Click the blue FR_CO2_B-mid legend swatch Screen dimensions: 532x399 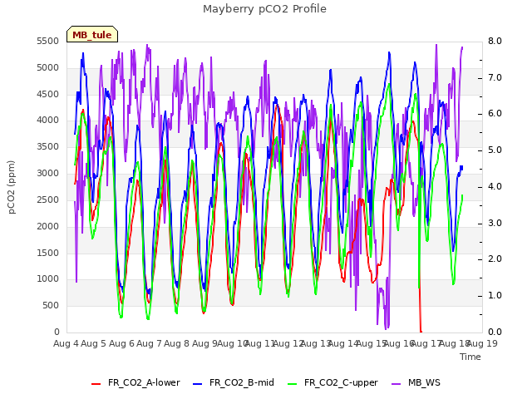(198, 384)
